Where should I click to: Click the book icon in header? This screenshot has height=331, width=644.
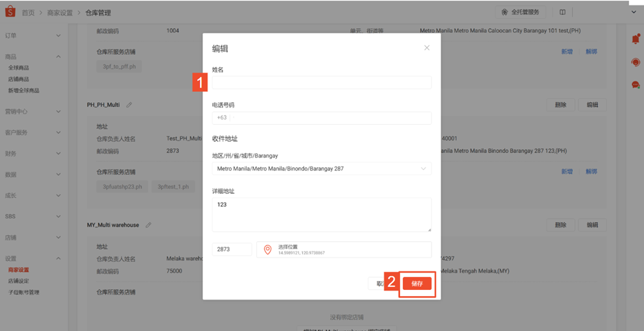562,12
